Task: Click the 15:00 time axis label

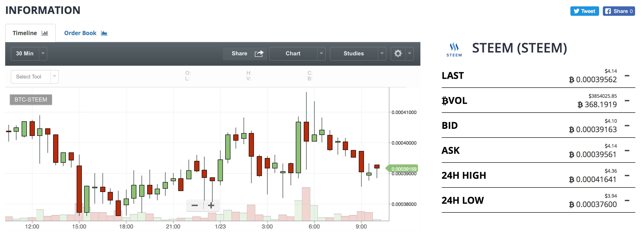Action: tap(79, 227)
